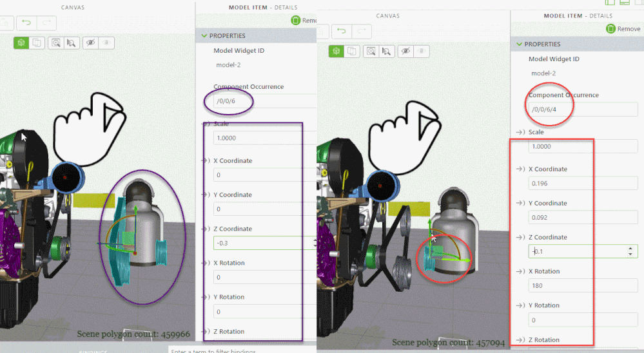Focus Z Coordinate field showing -0.3
The height and width of the screenshot is (353, 644).
265,243
